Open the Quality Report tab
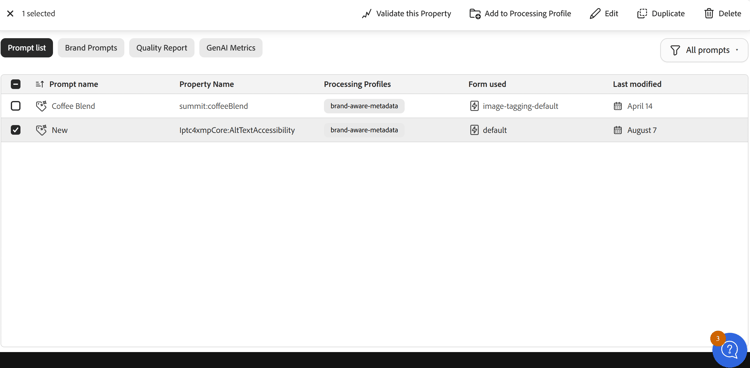Screen dimensions: 750x368 point(162,48)
